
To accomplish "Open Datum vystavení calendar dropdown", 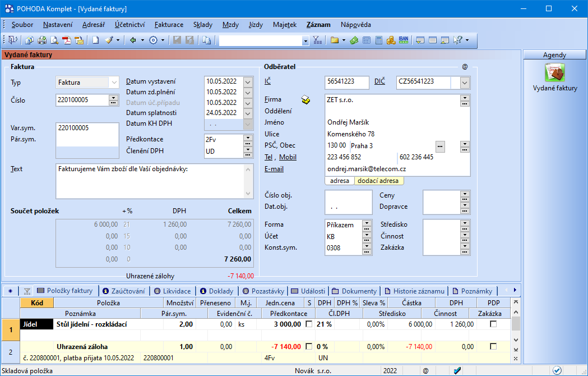I will click(248, 81).
